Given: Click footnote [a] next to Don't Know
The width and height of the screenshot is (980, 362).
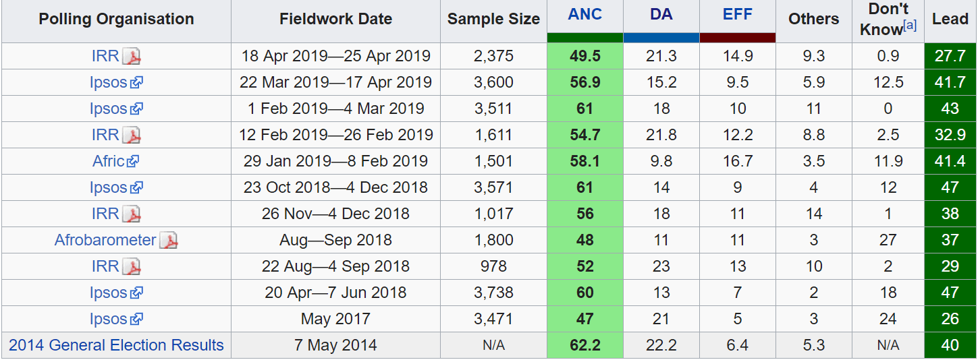Looking at the screenshot, I should pyautogui.click(x=910, y=26).
